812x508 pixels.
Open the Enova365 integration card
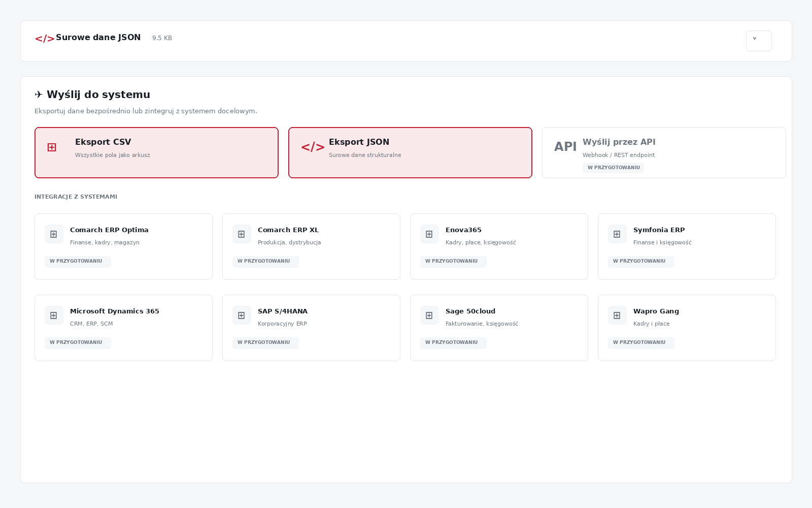click(x=499, y=246)
